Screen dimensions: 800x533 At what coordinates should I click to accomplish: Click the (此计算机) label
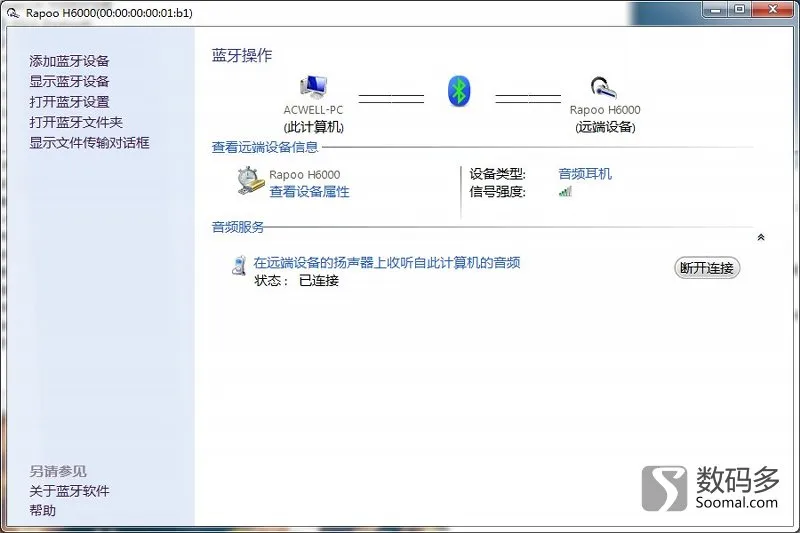pos(313,127)
